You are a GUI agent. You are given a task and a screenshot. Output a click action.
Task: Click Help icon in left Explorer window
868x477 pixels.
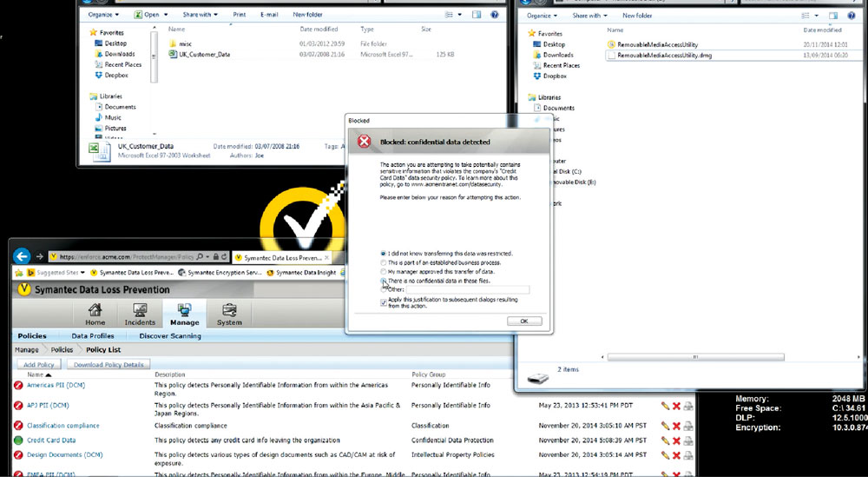pos(495,15)
